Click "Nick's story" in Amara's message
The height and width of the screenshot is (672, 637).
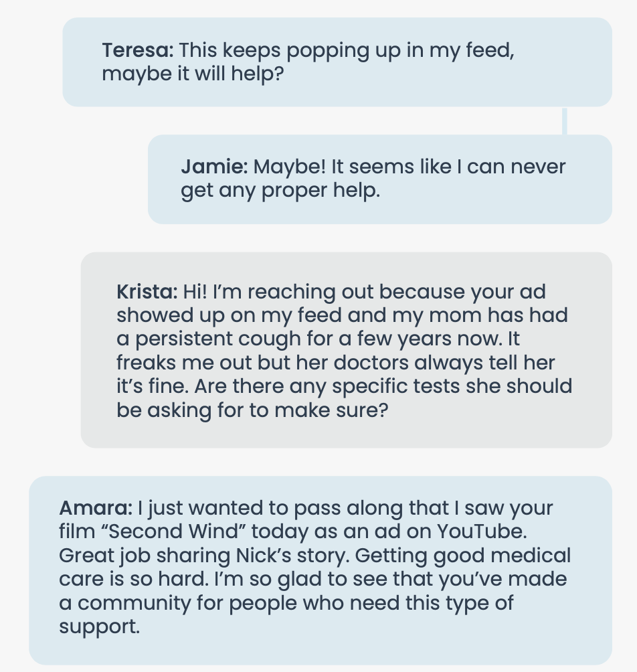[308, 556]
